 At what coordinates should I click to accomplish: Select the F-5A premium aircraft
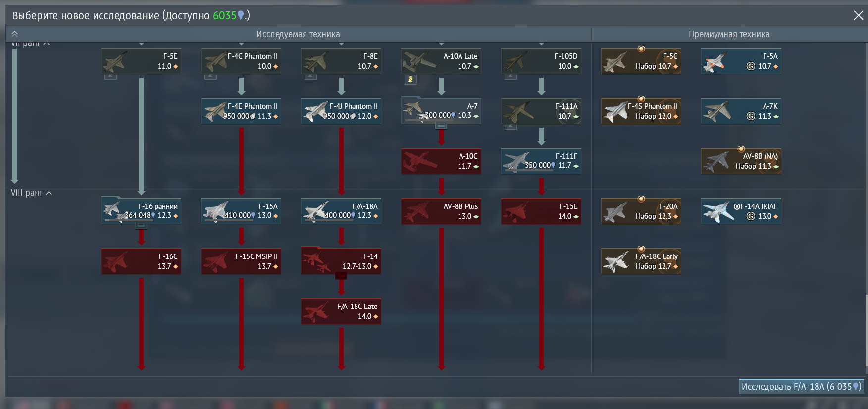741,61
